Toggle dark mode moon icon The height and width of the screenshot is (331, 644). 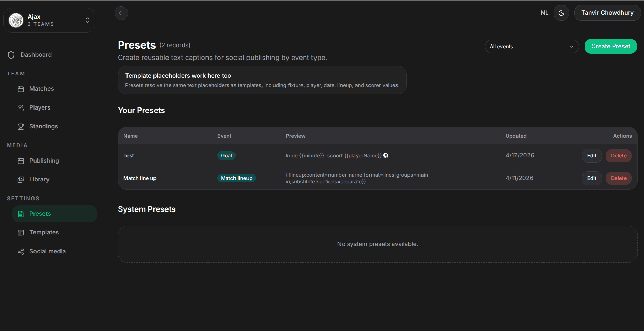(561, 13)
